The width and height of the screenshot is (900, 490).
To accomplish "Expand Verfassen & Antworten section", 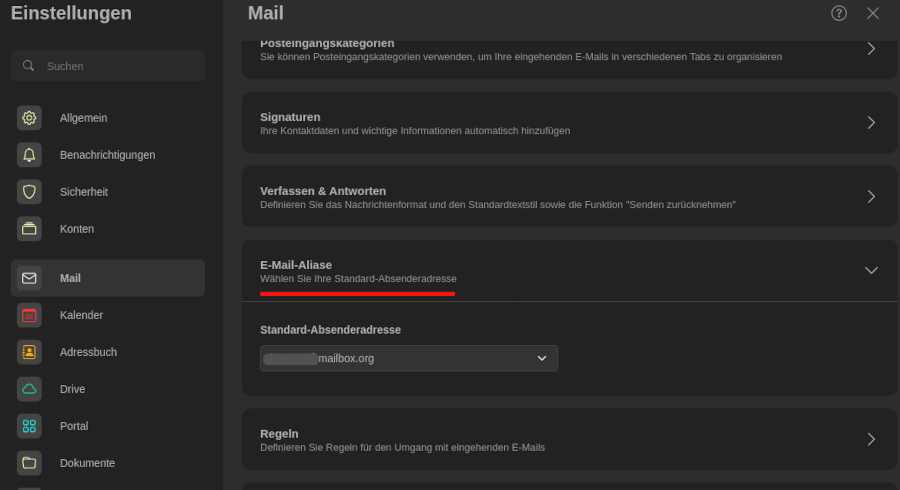I will point(569,197).
